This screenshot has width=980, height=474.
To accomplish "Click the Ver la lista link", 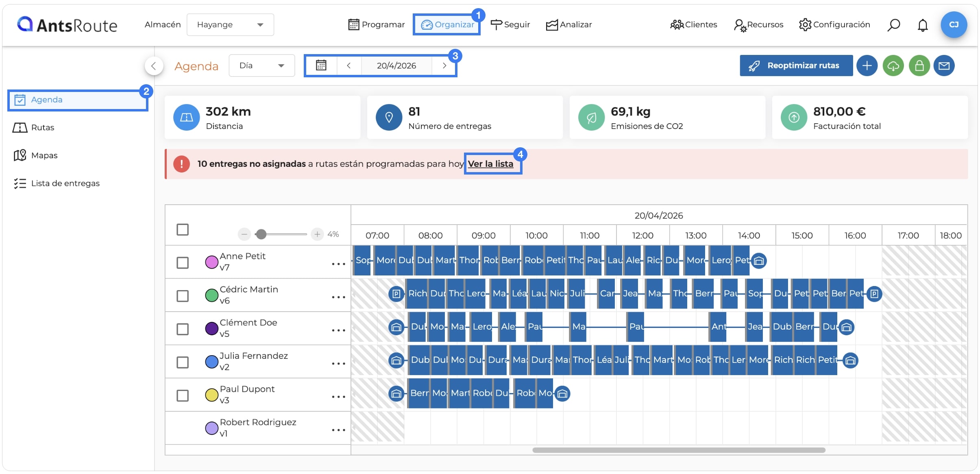I will pos(490,164).
